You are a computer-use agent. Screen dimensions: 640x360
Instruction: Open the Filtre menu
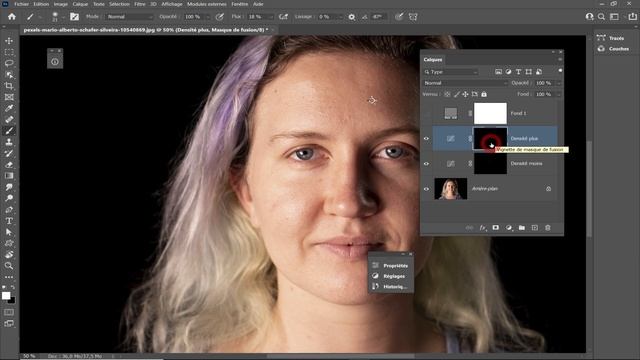[140, 4]
